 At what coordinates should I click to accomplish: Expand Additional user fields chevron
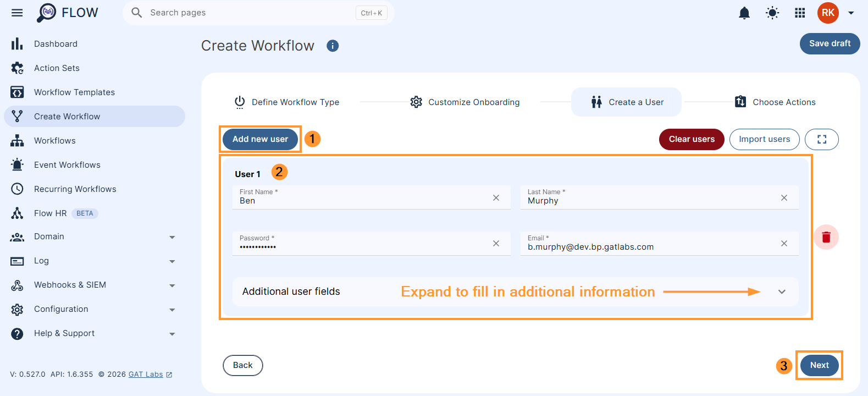[x=782, y=291]
